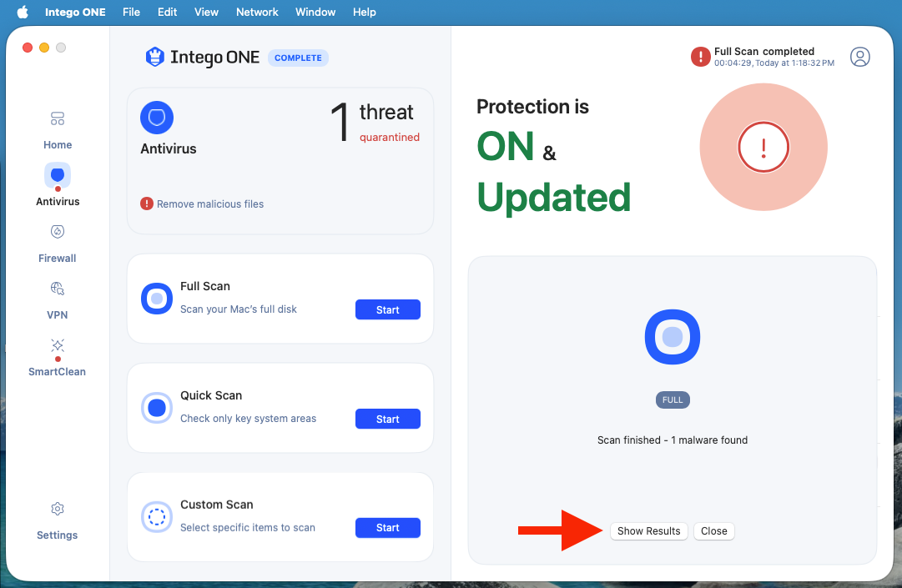The image size is (902, 588).
Task: Click the COMPLETE badge
Action: (298, 58)
